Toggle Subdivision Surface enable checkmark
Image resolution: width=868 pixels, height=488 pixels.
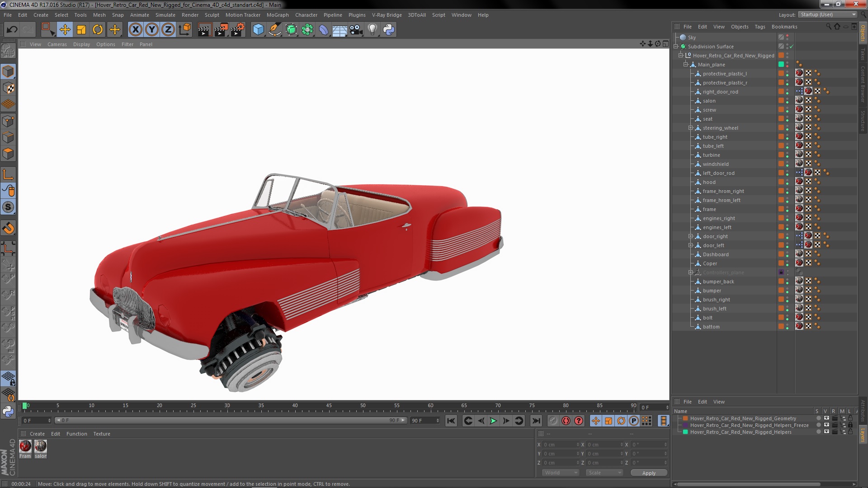792,47
